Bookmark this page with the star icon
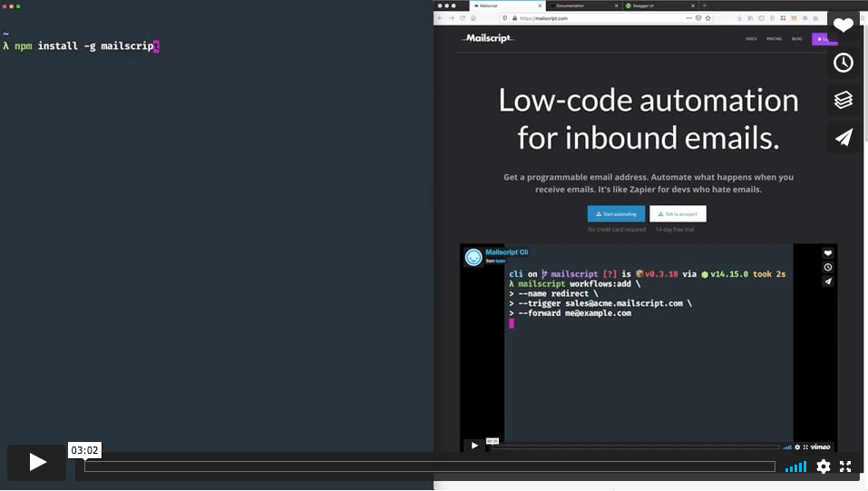The image size is (868, 491). (708, 18)
